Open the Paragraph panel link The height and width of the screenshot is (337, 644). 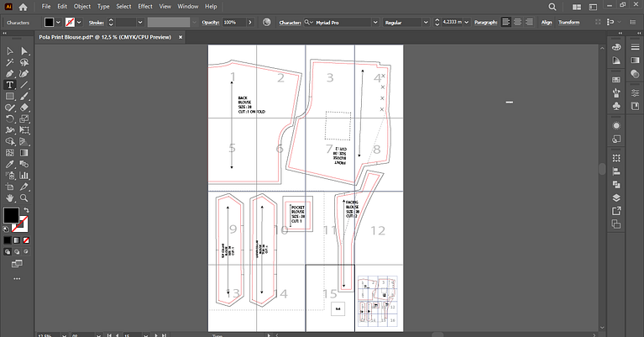[485, 22]
